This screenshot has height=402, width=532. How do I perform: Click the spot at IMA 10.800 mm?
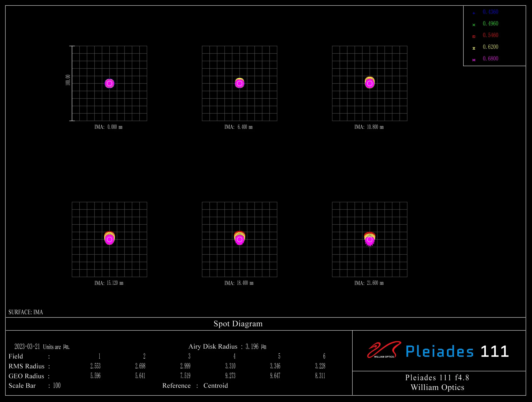click(370, 82)
